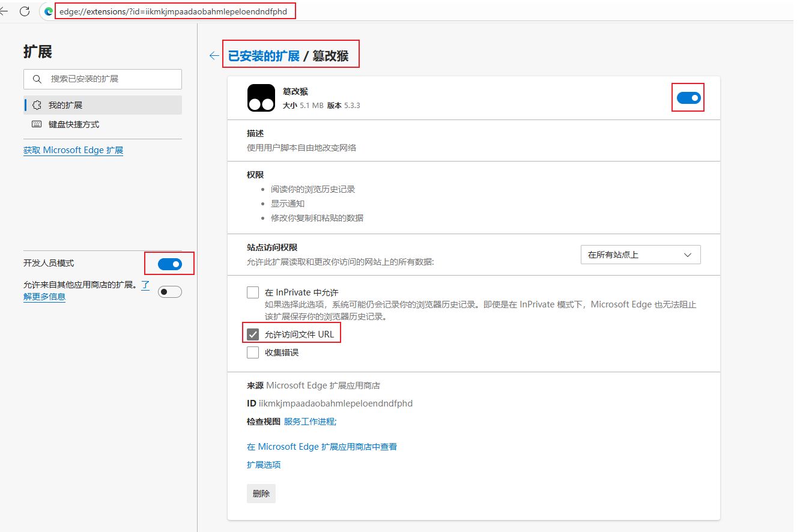Open the 获取 Microsoft Edge 扩展 link

coord(73,150)
